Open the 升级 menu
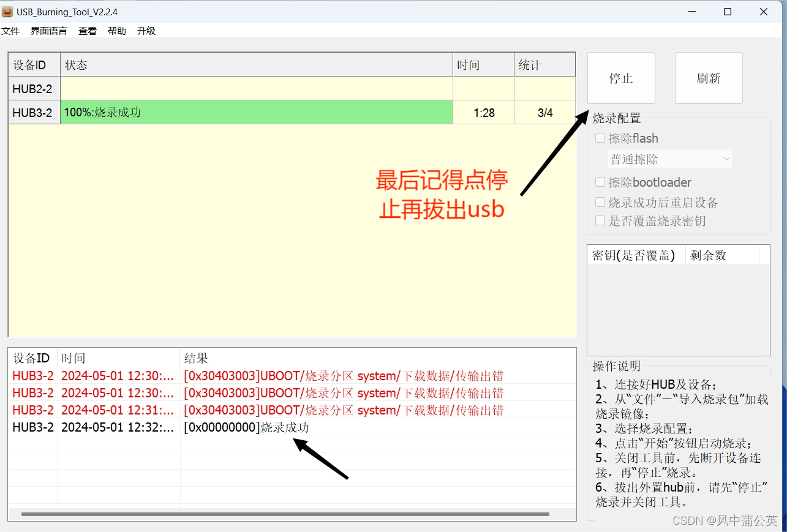Viewport: 787px width, 532px height. tap(146, 31)
